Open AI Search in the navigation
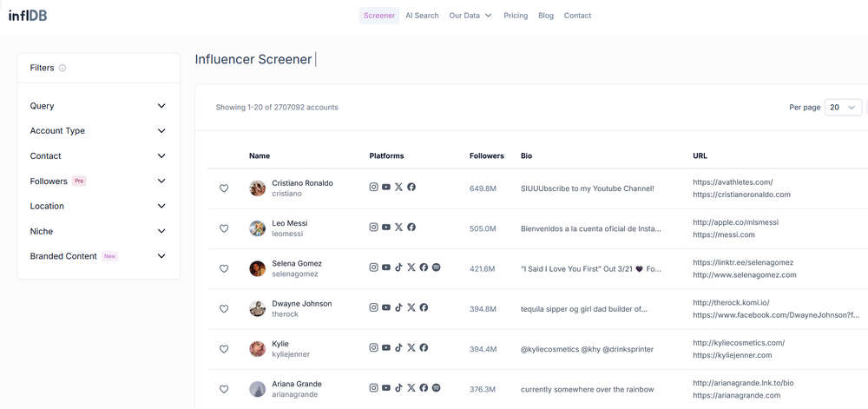868x409 pixels. coord(422,16)
